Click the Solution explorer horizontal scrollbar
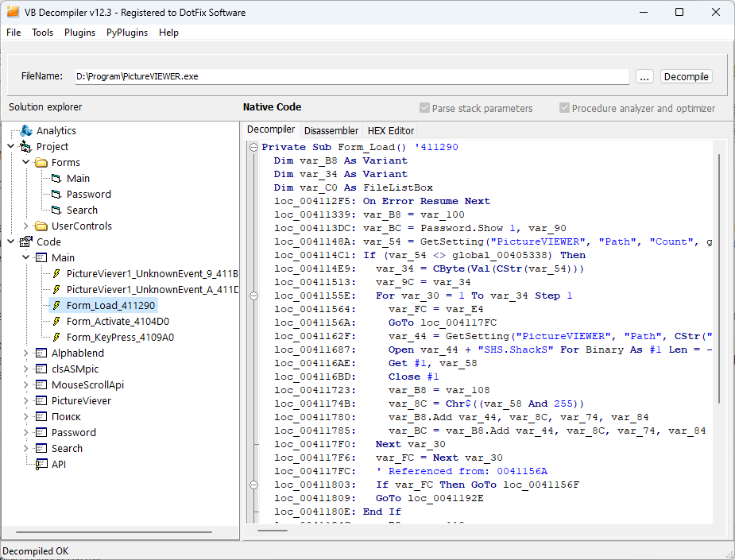735x560 pixels. pyautogui.click(x=114, y=532)
